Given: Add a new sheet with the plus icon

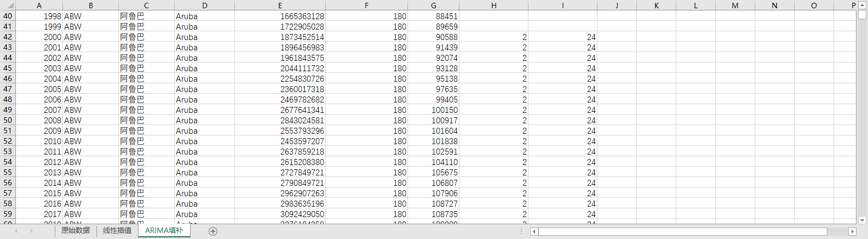Looking at the screenshot, I should click(x=213, y=231).
